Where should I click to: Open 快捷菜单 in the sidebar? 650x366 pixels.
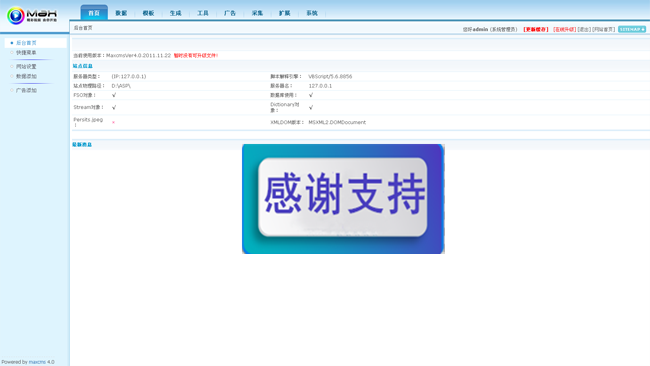tap(26, 53)
